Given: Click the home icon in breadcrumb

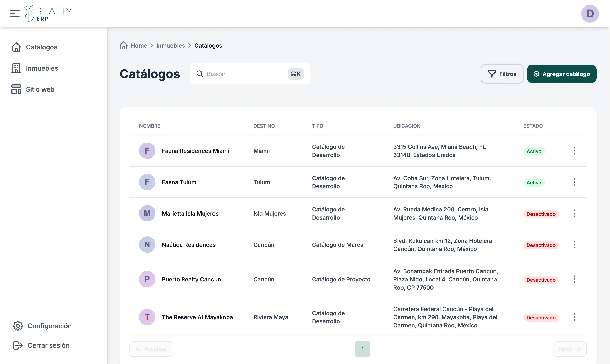Looking at the screenshot, I should pyautogui.click(x=123, y=45).
